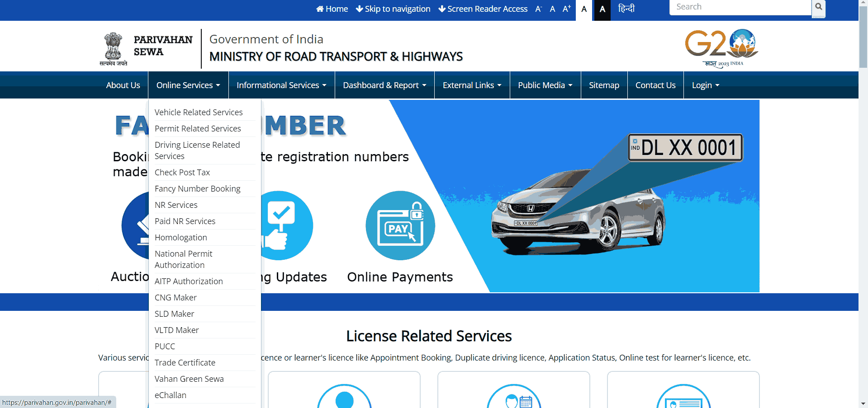Reset font size with normal A icon
Screen dimensions: 868x408
pos(552,9)
